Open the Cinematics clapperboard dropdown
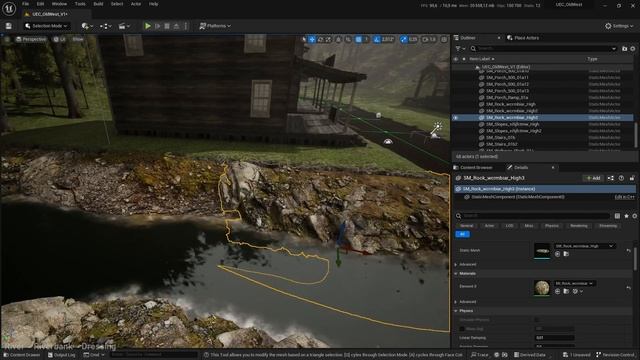Screen dimensions: 640x360 coord(124,26)
